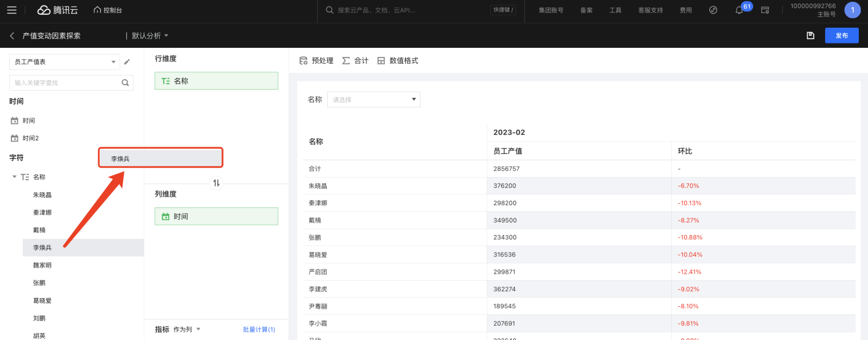
Task: Select 朱晓晶 in the field list
Action: (x=42, y=195)
